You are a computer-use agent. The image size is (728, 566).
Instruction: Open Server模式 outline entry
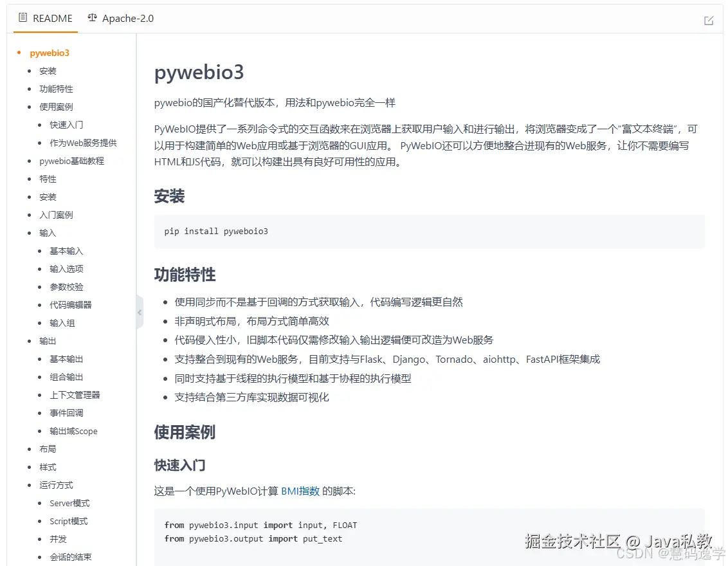tap(69, 504)
